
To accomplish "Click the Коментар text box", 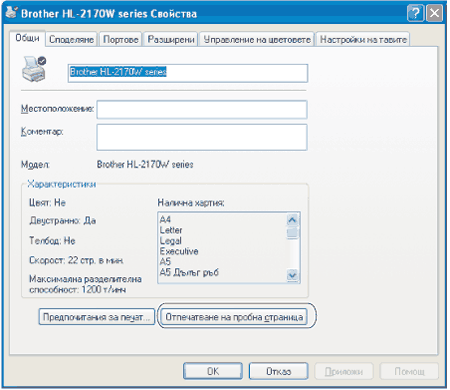I will click(x=202, y=137).
